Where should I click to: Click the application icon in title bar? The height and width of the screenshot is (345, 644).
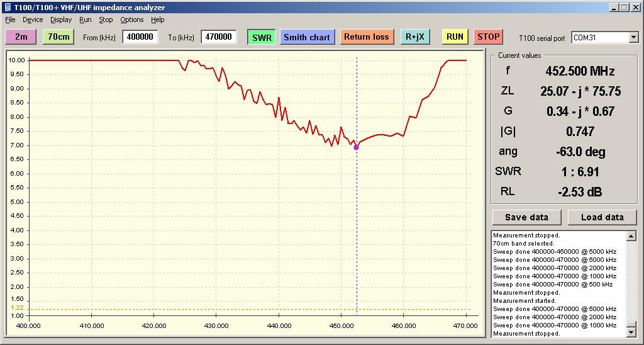8,7
